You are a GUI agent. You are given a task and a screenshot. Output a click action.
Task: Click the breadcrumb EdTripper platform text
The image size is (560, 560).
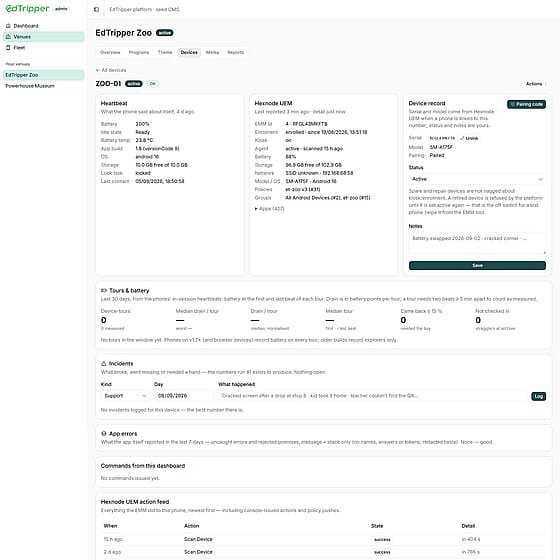tap(144, 9)
